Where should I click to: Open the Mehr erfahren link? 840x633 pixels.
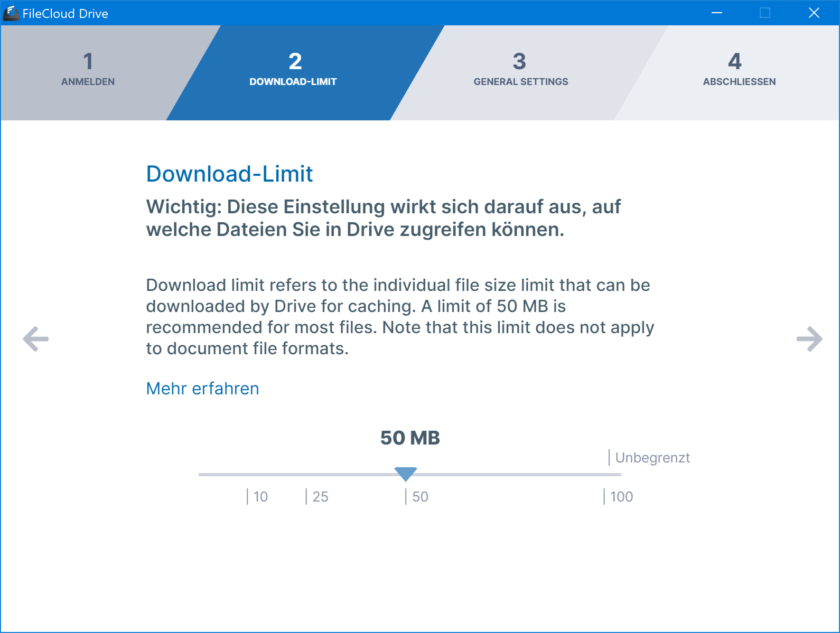point(202,389)
